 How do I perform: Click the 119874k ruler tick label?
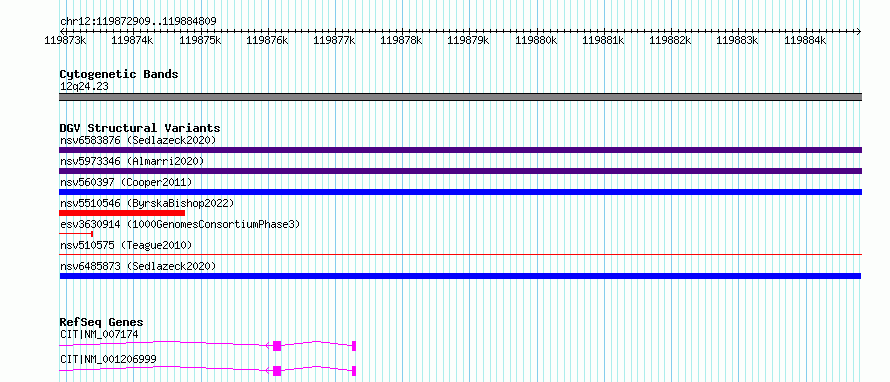pyautogui.click(x=132, y=40)
